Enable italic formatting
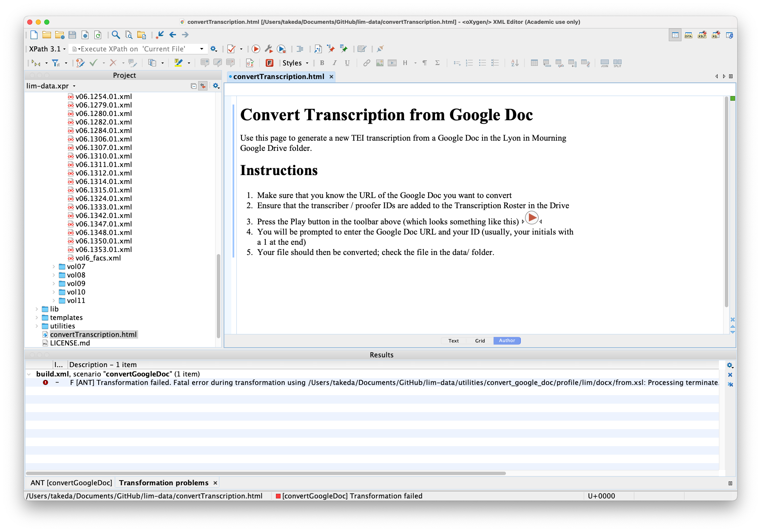Viewport: 761px width, 532px height. click(335, 62)
